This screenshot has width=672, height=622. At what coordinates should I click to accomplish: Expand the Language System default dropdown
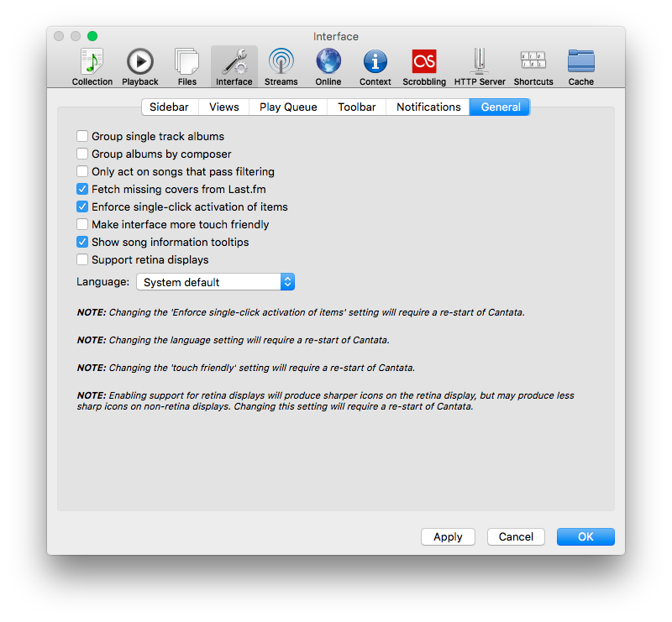[215, 282]
